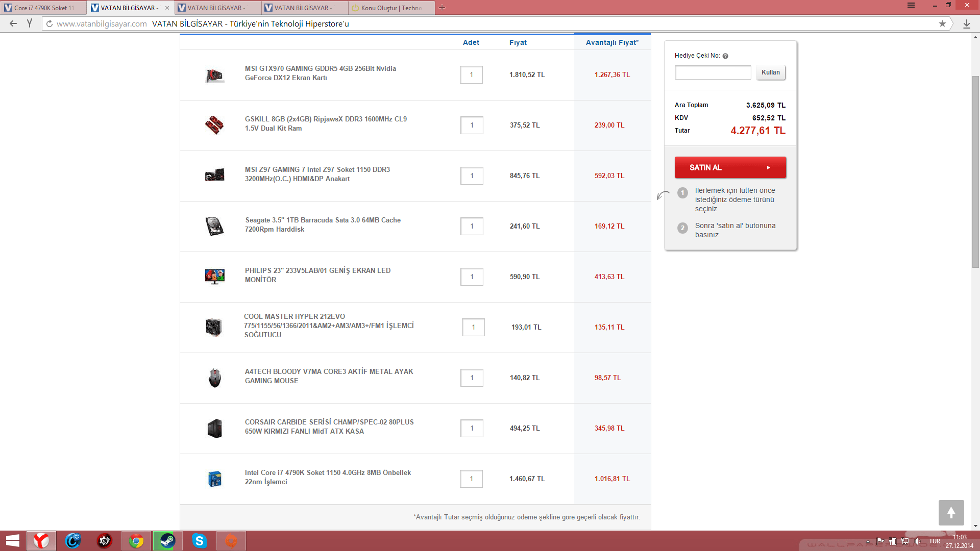Click quantity box for Cooler Master cooler
The image size is (980, 551).
tap(473, 327)
